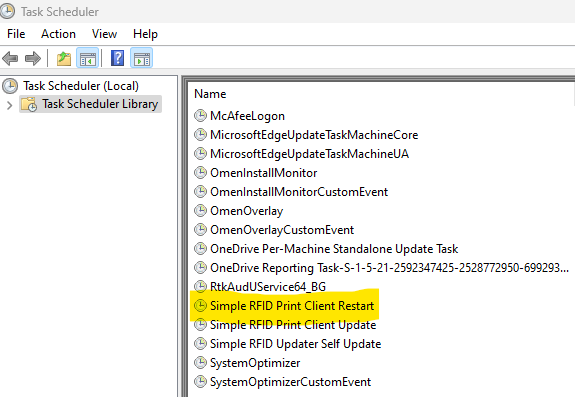Select the OneDrive Reporting Task-S-1-5-21 entry
Screen dimensions: 575x397
tap(389, 268)
